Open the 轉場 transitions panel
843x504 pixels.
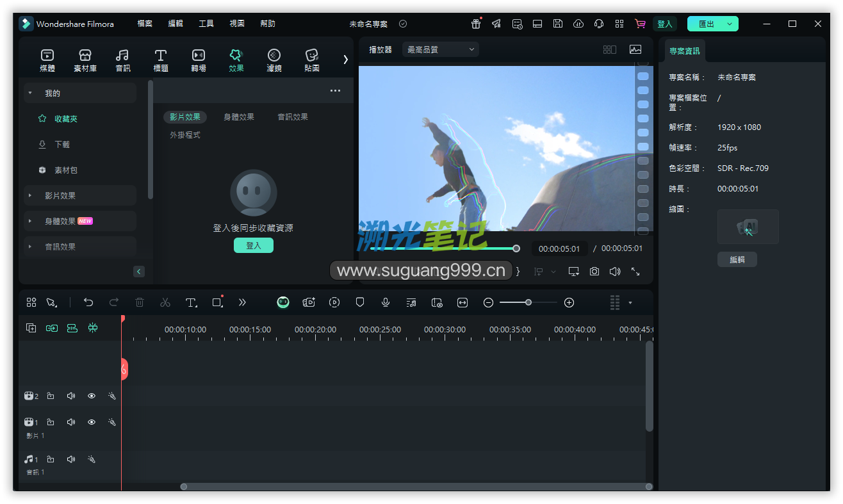click(x=199, y=60)
